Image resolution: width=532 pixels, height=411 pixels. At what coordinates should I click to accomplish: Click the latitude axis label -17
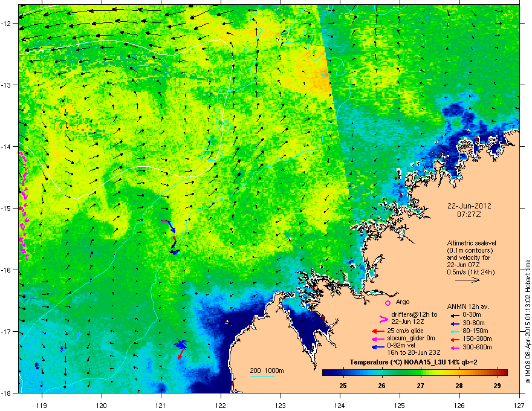pos(7,331)
